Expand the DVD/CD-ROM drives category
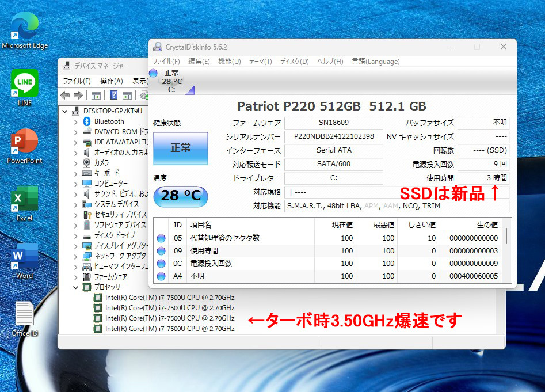This screenshot has height=392, width=545. coord(76,132)
